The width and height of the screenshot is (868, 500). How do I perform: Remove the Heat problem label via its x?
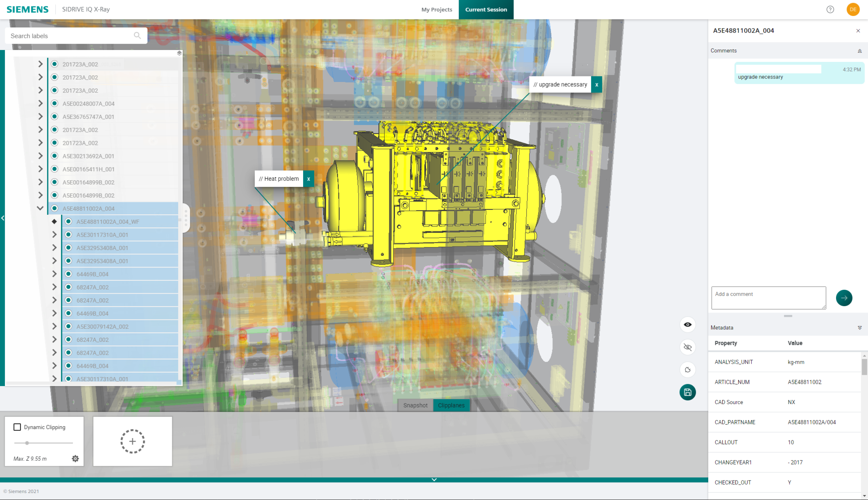coord(308,179)
